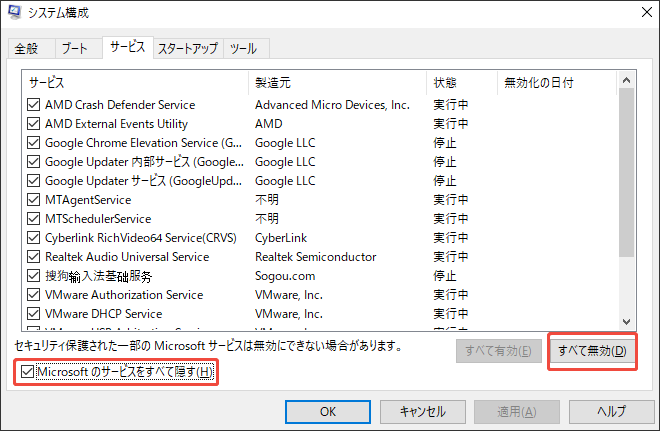
Task: Click the scrollbar down arrow
Action: (x=626, y=322)
